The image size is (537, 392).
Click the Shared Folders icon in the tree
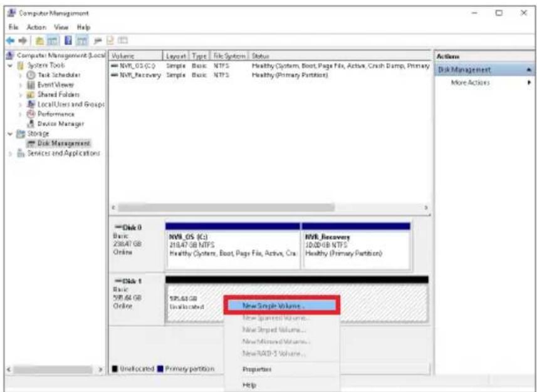(x=31, y=95)
